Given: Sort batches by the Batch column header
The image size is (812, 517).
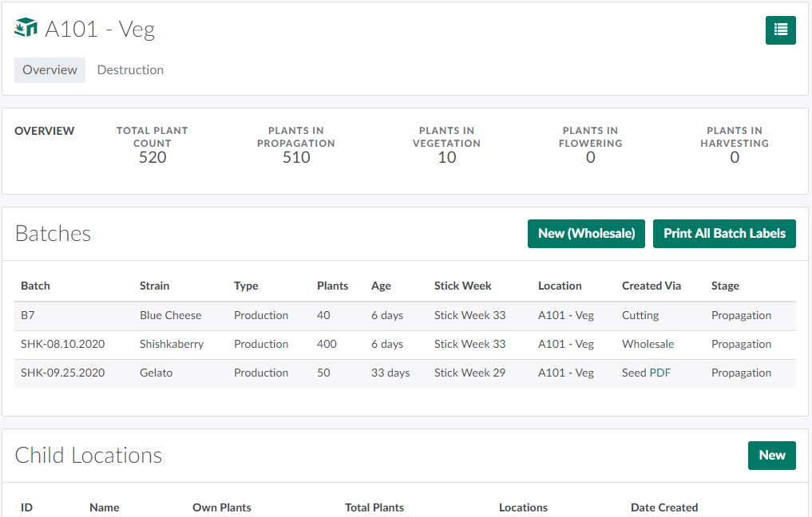Looking at the screenshot, I should [x=35, y=286].
